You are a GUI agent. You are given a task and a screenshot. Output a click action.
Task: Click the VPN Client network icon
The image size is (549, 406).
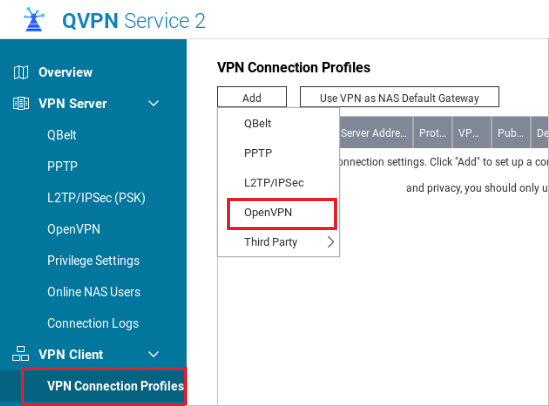20,354
